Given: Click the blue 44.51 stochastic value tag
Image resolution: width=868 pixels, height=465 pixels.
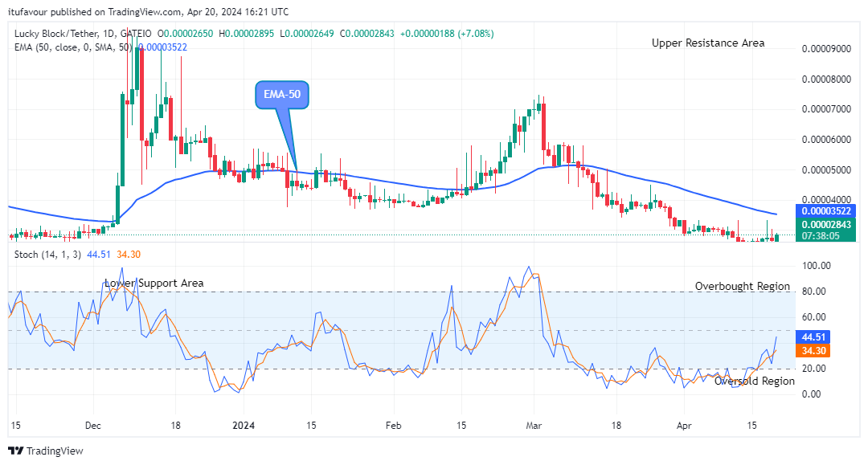Looking at the screenshot, I should click(x=813, y=337).
